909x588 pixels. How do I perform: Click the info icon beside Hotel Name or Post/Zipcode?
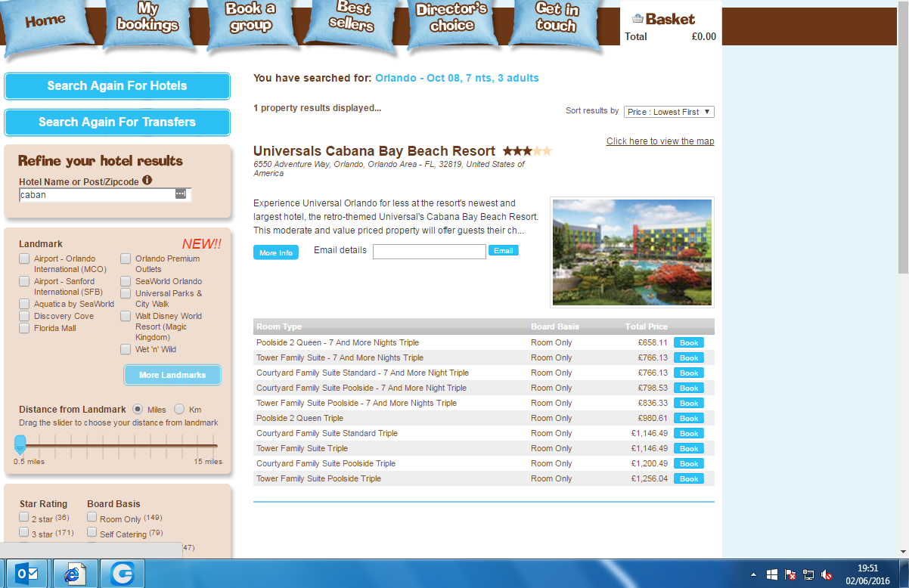(x=147, y=181)
